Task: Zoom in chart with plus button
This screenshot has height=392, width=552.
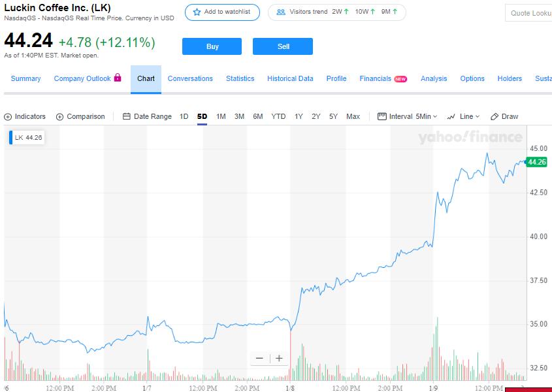Action: tap(279, 358)
